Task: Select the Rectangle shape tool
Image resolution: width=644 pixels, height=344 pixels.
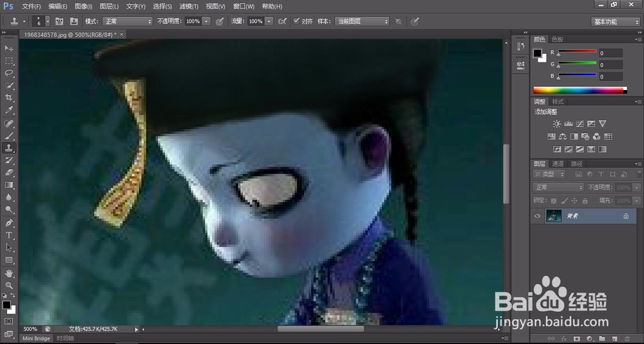Action: (8, 260)
